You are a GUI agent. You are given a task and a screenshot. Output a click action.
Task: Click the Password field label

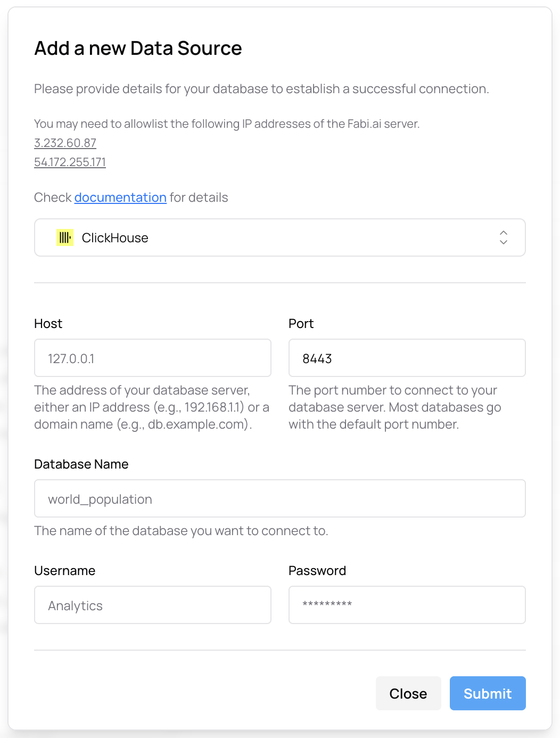[317, 570]
